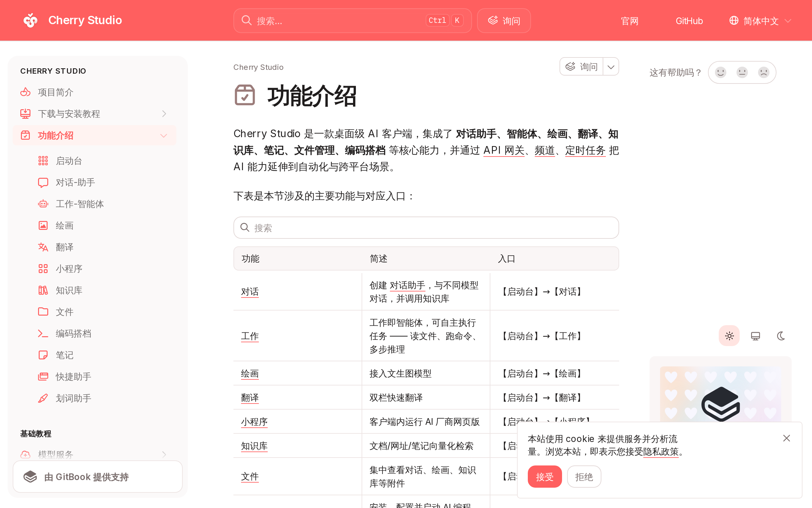Open 频道 link in intro
Viewport: 812px width, 508px height.
[545, 150]
